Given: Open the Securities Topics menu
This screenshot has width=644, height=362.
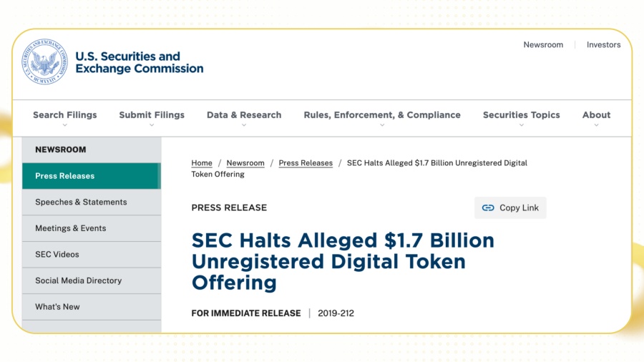Looking at the screenshot, I should (x=521, y=115).
